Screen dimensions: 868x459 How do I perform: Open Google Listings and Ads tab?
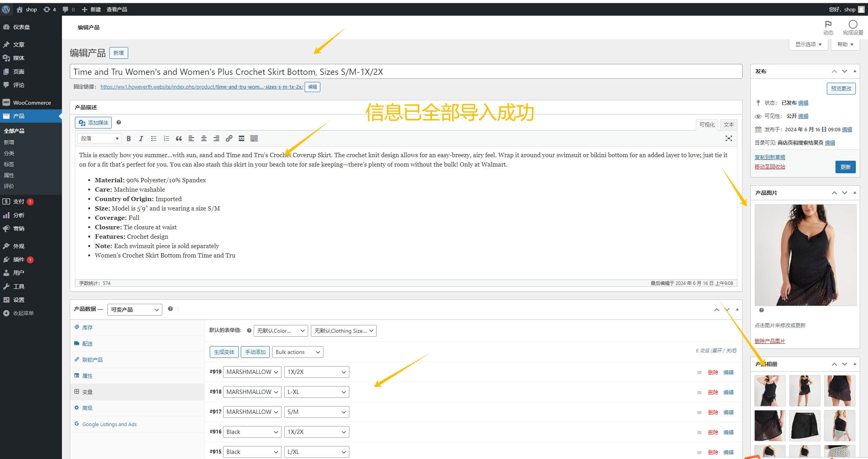(x=137, y=424)
